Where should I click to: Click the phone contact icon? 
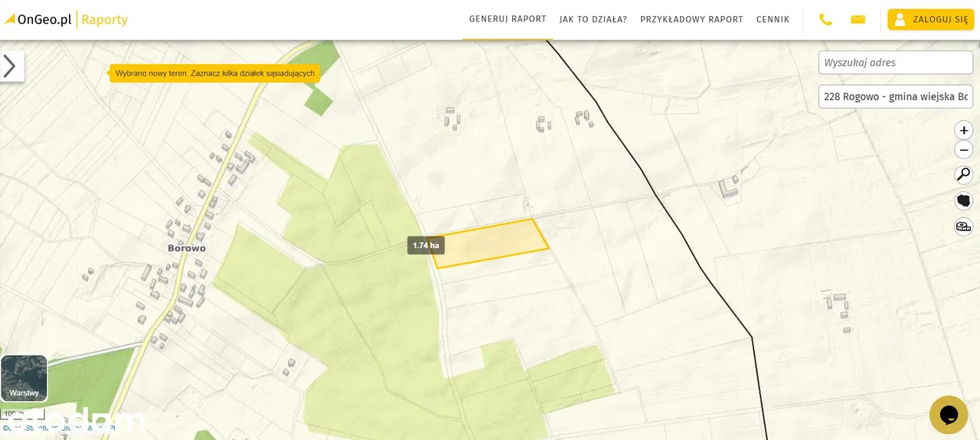pyautogui.click(x=825, y=19)
